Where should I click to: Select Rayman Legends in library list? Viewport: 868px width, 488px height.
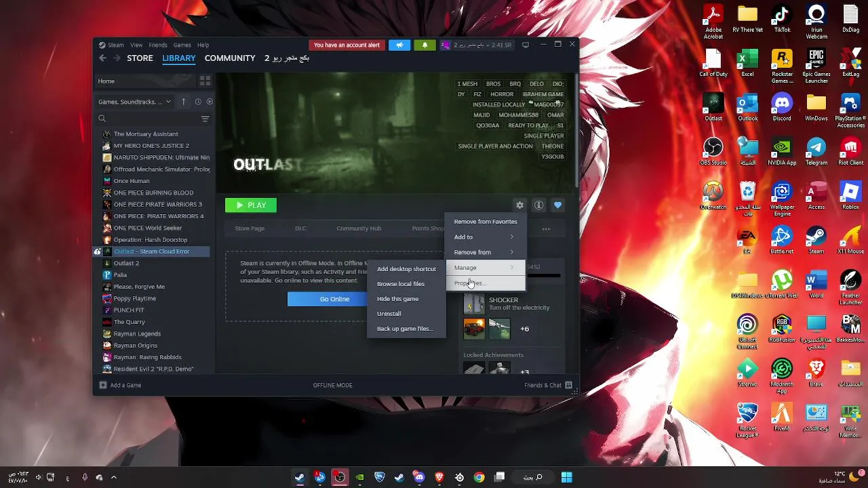[x=153, y=333]
